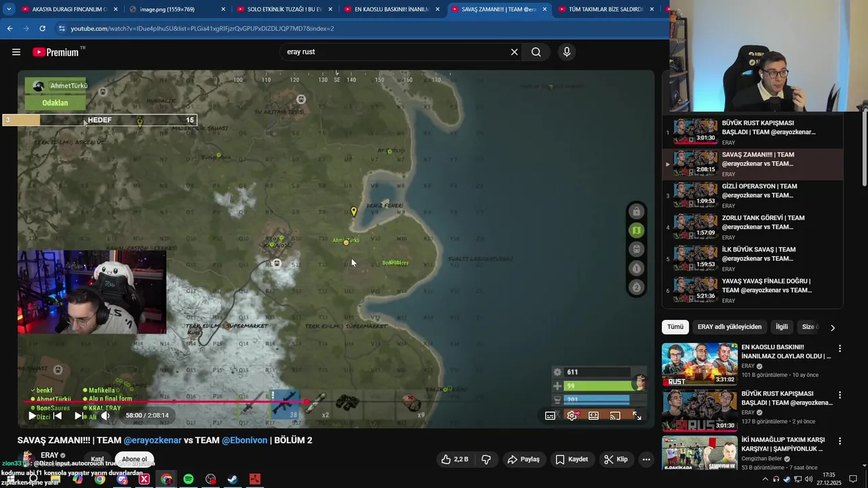Share the video via Paylaş

click(x=524, y=459)
